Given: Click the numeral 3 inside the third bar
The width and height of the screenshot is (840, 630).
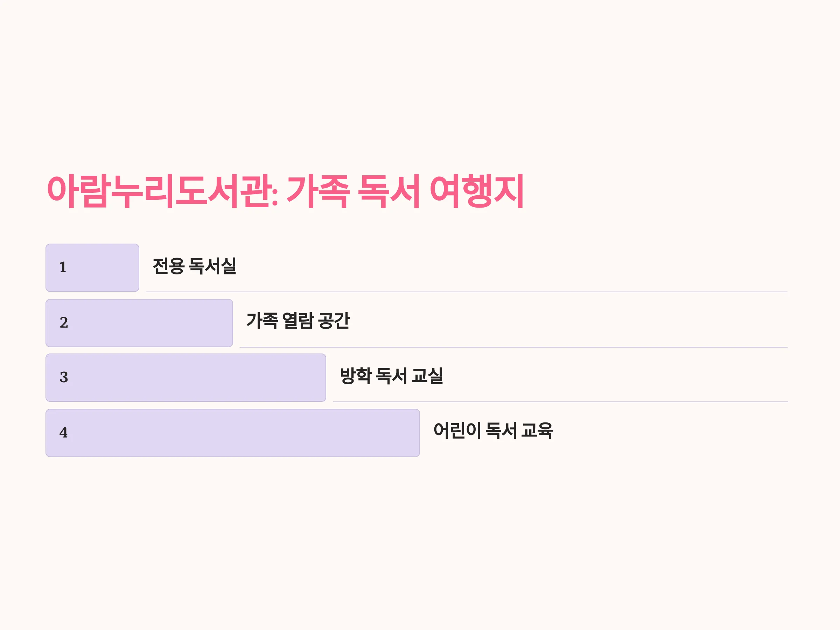Looking at the screenshot, I should [64, 377].
